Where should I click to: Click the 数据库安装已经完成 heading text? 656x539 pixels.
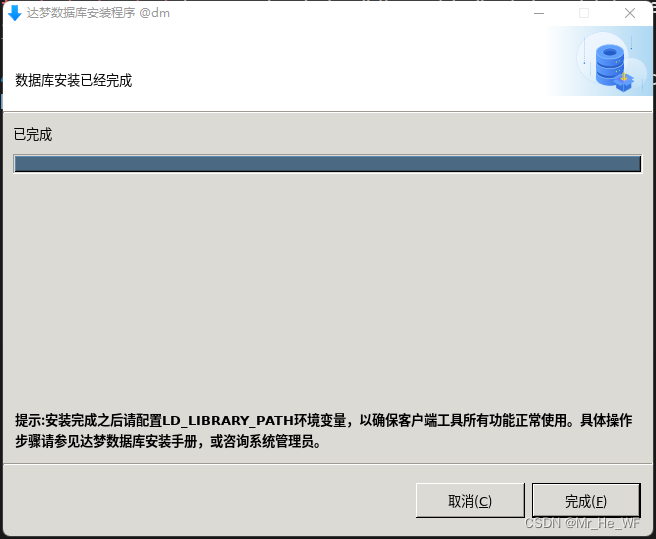point(74,80)
